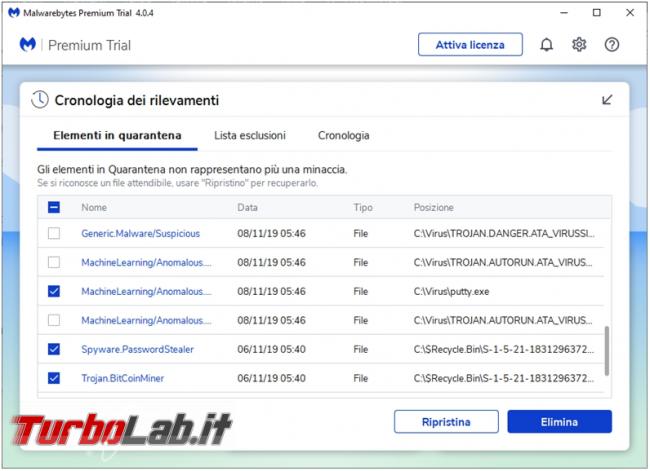Open the Trojan.BitCoinMiner link

pyautogui.click(x=123, y=378)
